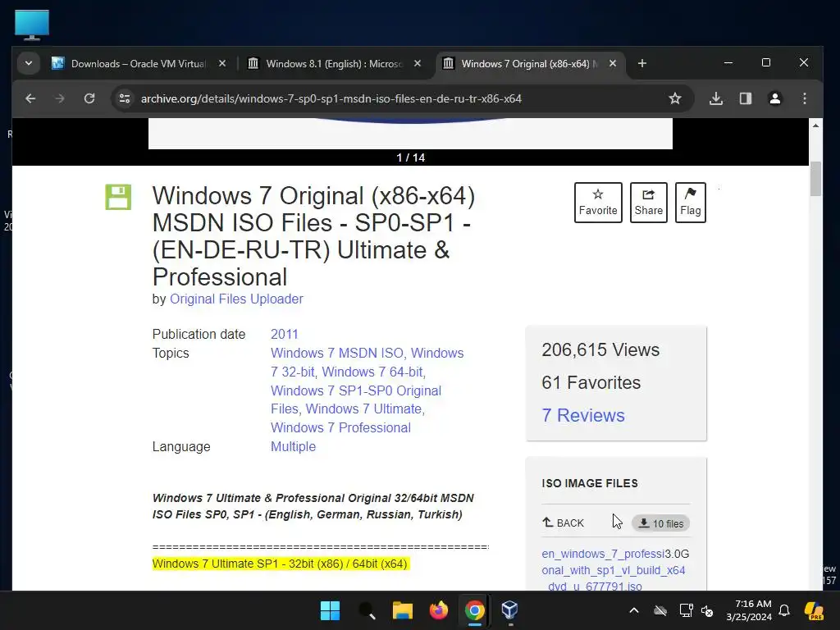Screen dimensions: 840x630
Task: Open clock showing 7:16 AM
Action: [749, 610]
